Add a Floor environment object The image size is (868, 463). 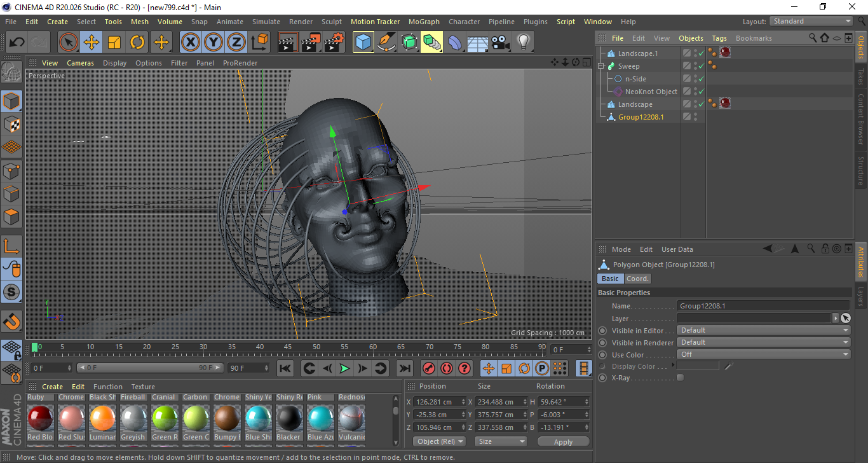pyautogui.click(x=478, y=43)
